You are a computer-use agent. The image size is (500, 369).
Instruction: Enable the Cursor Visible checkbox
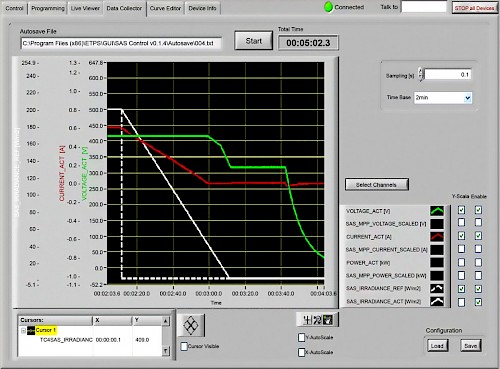[x=184, y=346]
